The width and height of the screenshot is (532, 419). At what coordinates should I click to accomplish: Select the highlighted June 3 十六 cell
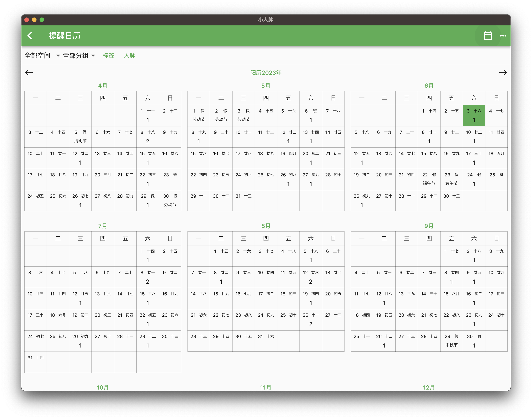(x=474, y=116)
